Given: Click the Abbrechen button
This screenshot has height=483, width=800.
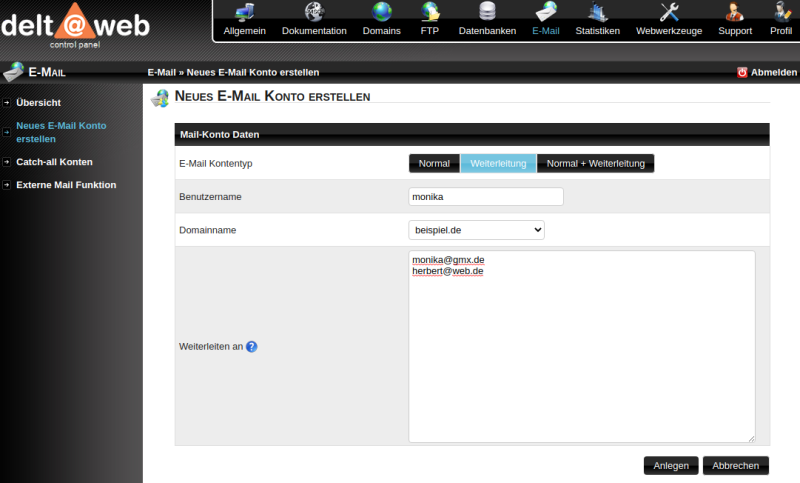Looking at the screenshot, I should [735, 465].
